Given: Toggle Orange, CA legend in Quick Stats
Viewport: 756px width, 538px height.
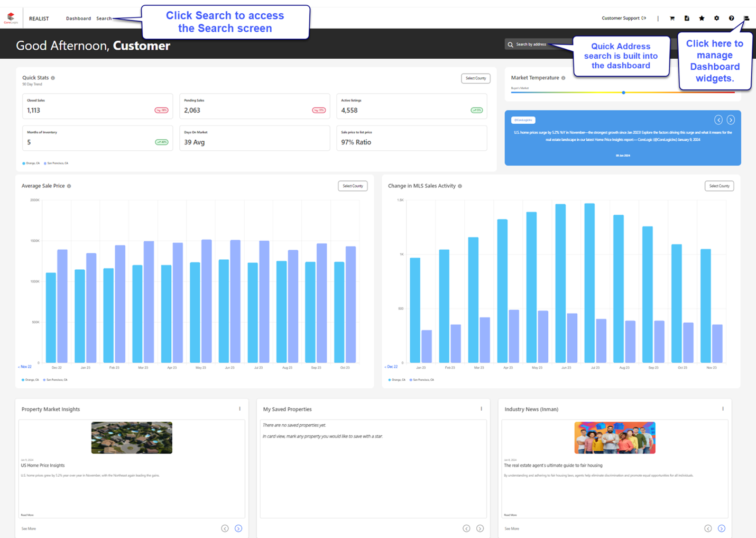Looking at the screenshot, I should 31,163.
